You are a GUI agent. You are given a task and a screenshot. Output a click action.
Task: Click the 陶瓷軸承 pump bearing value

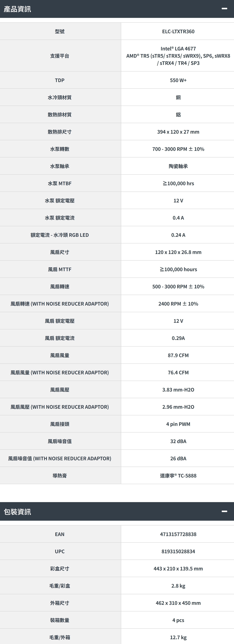click(x=178, y=166)
